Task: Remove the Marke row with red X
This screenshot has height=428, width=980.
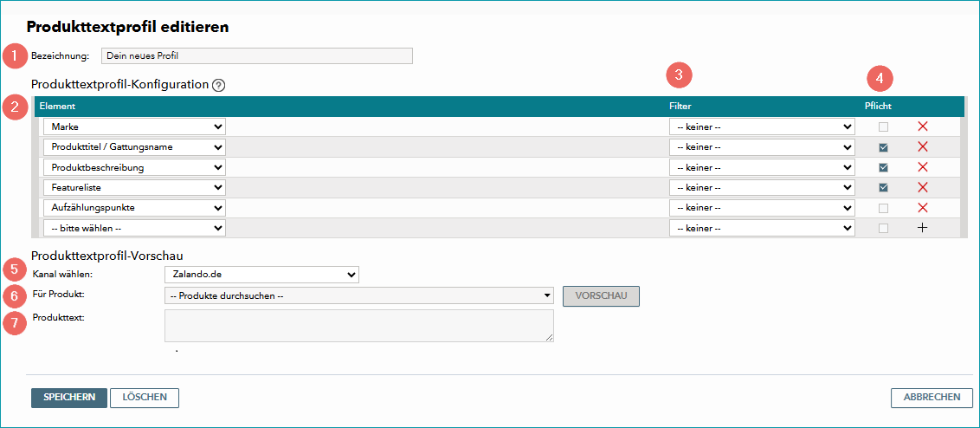Action: coord(923,127)
